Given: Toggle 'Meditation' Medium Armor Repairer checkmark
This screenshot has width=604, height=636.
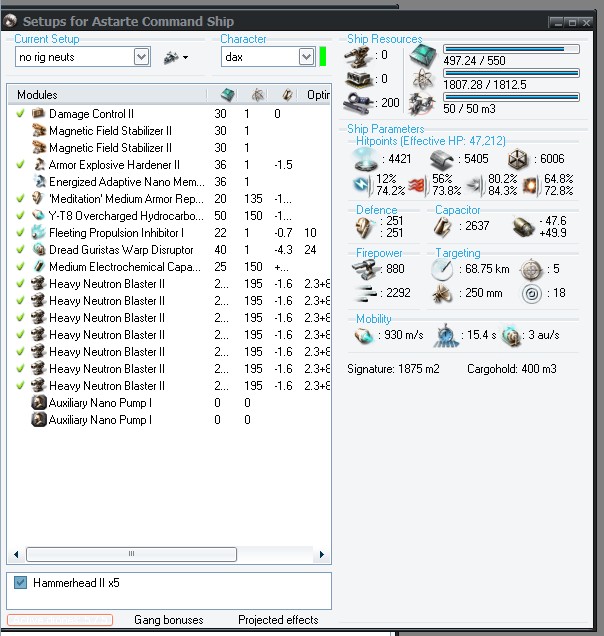Looking at the screenshot, I should pos(20,199).
